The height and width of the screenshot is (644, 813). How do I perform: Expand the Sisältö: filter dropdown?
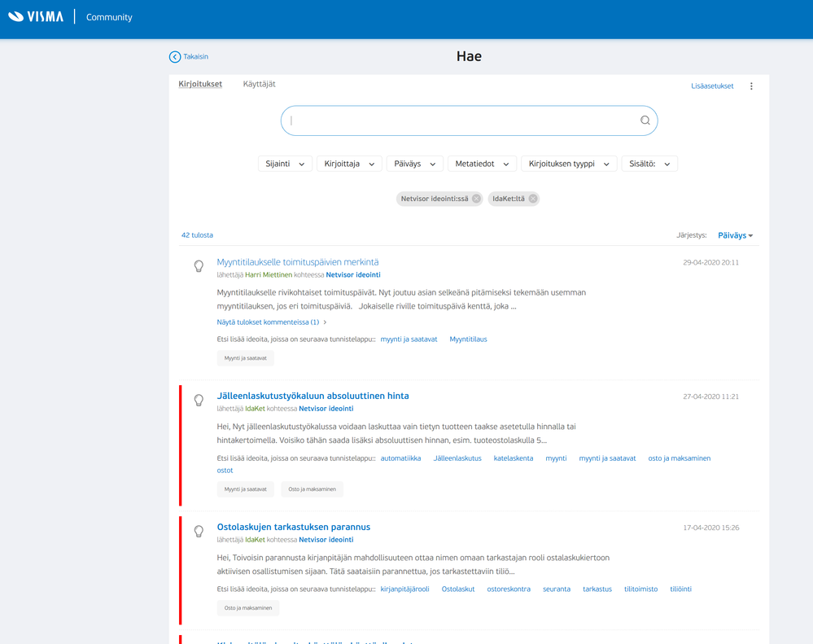point(649,164)
